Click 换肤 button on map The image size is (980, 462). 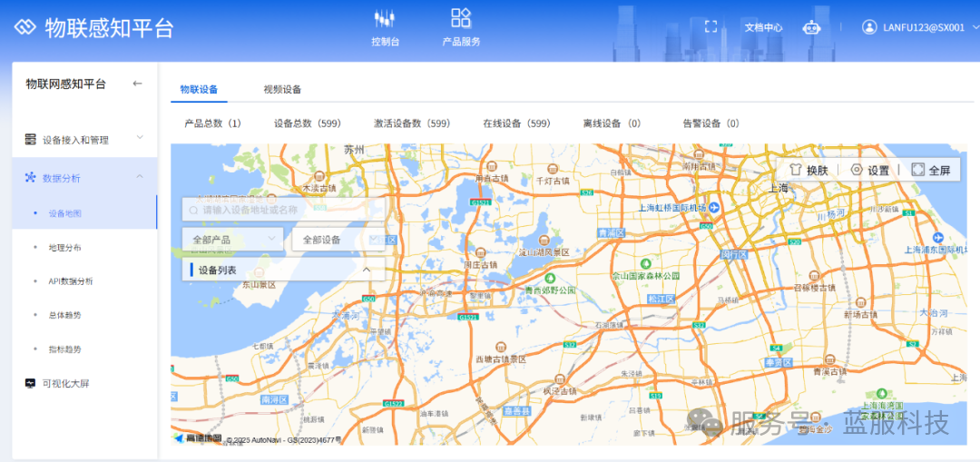808,170
